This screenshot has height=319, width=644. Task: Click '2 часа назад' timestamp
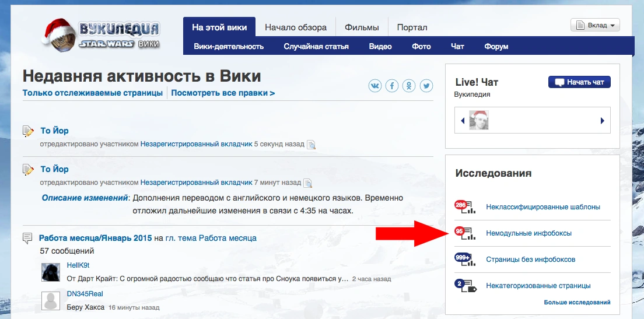(372, 279)
